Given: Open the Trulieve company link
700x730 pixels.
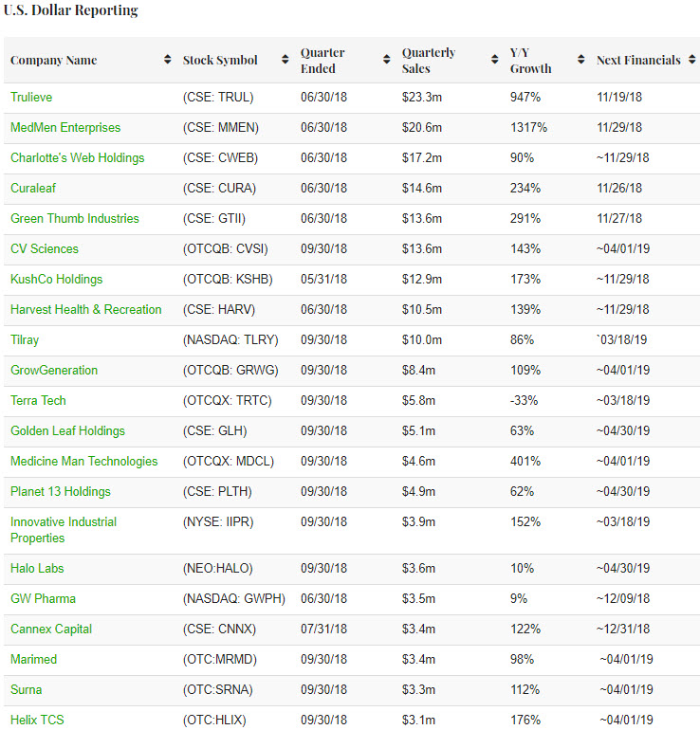Looking at the screenshot, I should (32, 97).
